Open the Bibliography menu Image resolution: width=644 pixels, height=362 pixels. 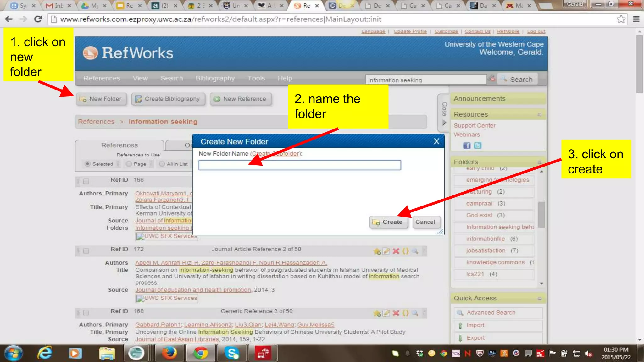(215, 78)
